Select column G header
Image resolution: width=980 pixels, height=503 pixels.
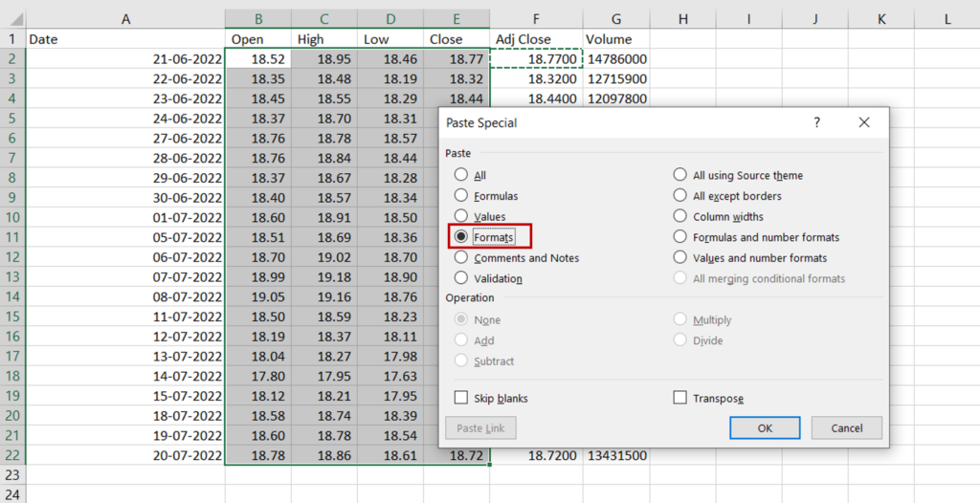coord(617,19)
